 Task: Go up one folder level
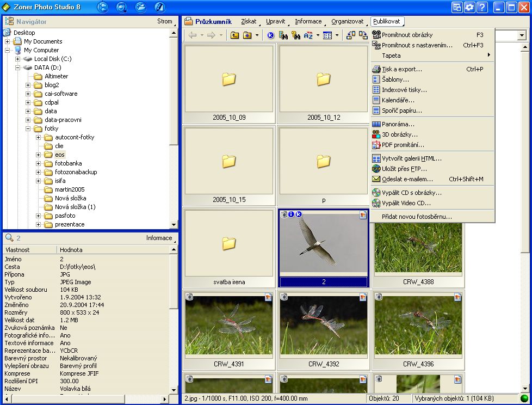pos(234,35)
